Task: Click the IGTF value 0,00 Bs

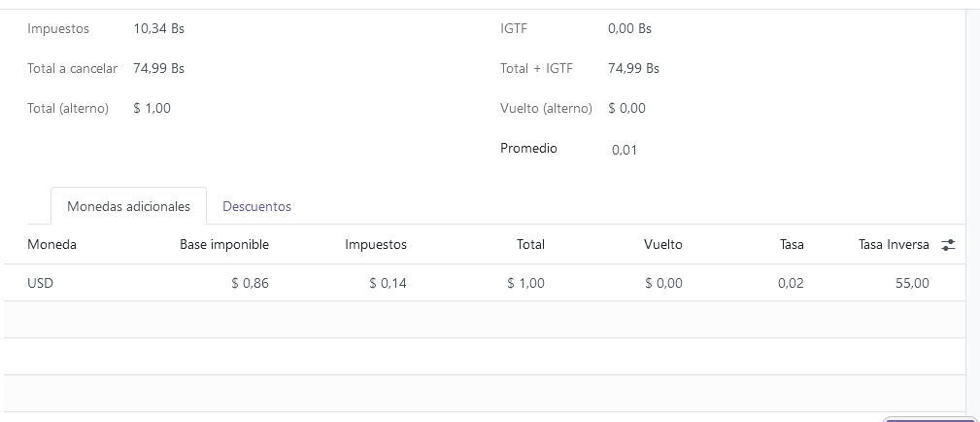Action: (629, 28)
